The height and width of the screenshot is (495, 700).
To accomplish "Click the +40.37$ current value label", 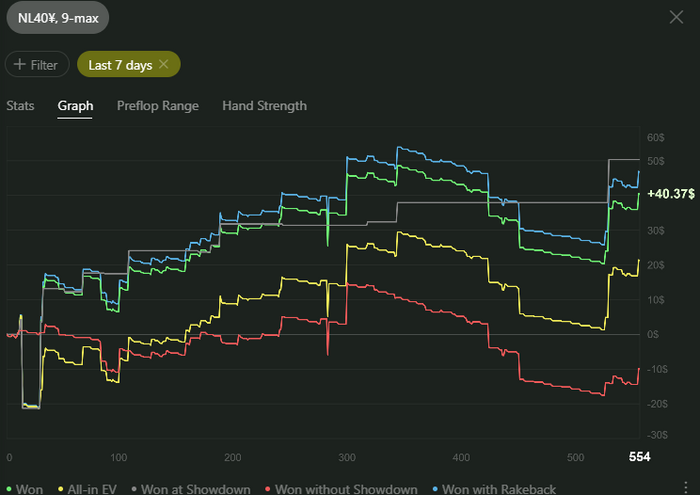I will [671, 194].
